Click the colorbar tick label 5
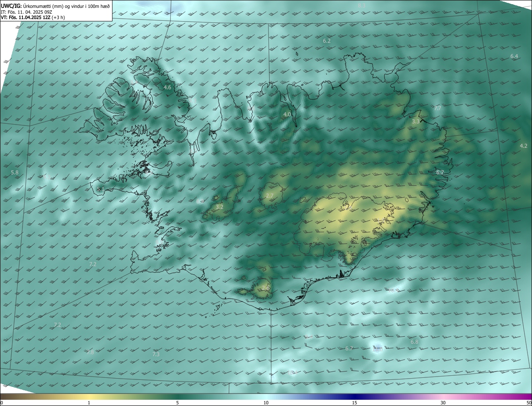 click(177, 403)
